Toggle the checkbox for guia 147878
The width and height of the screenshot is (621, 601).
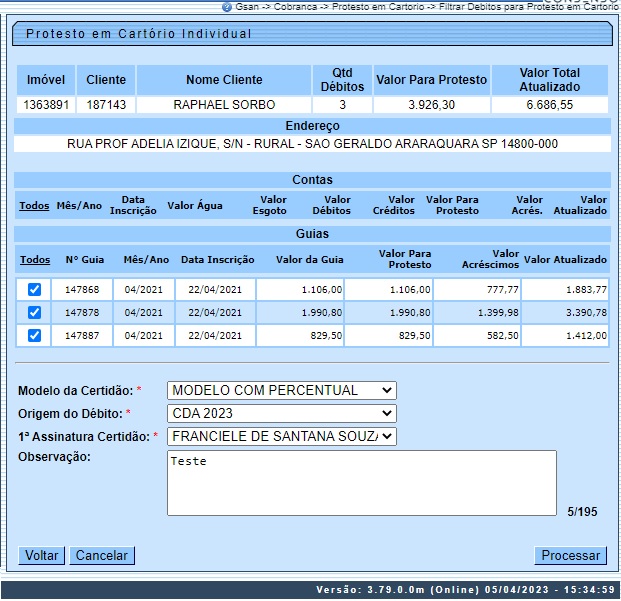[34, 312]
